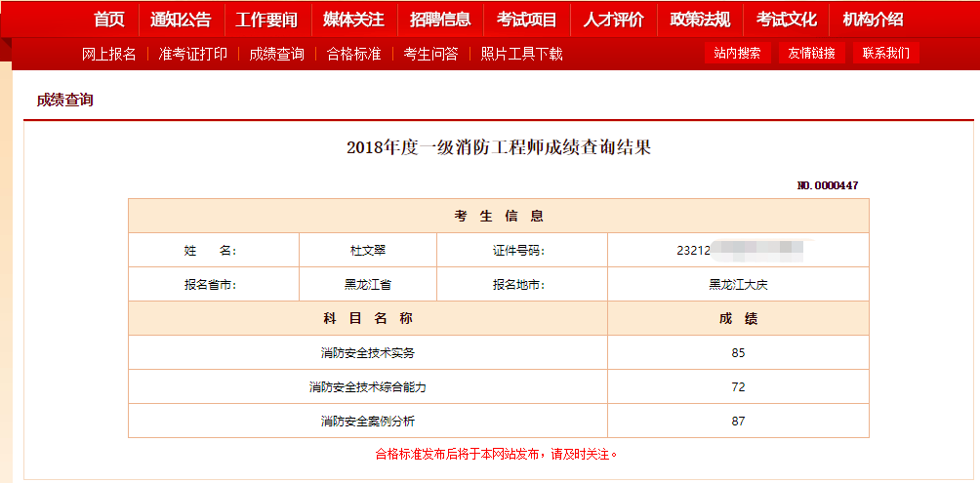Open the 考试文化 menu item
Screen dimensions: 980x483
[786, 20]
